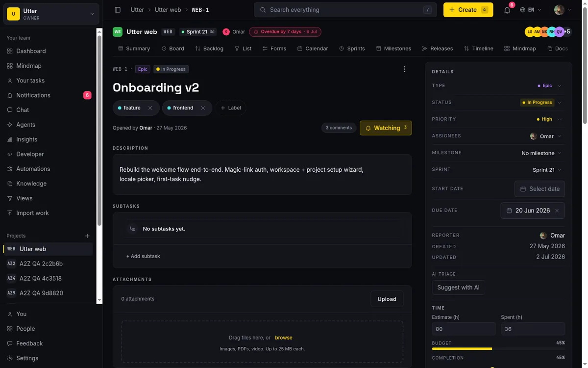
Task: Click the Create button
Action: coord(468,10)
